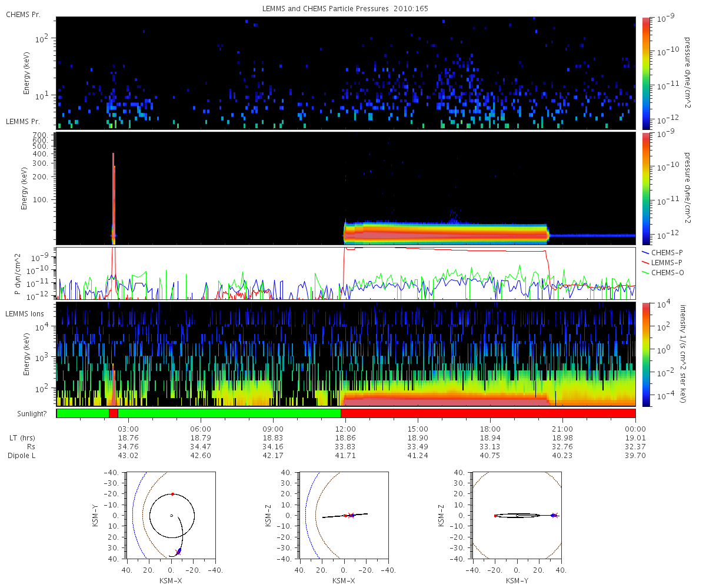Click the Rs value 34.76
The height and width of the screenshot is (588, 706).
[128, 447]
